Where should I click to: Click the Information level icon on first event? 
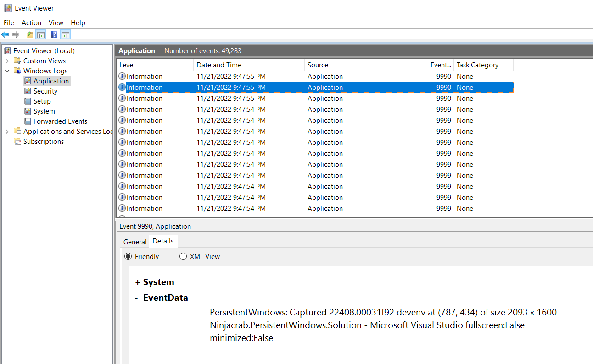click(x=122, y=76)
